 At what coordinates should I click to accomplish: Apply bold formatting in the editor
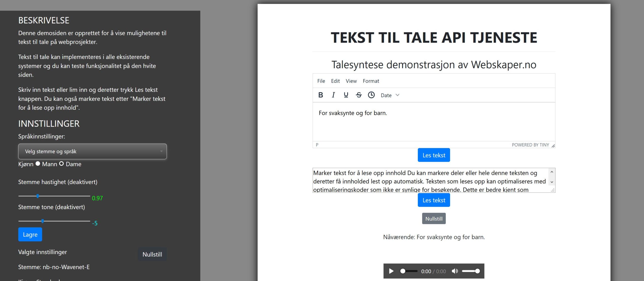pos(321,95)
